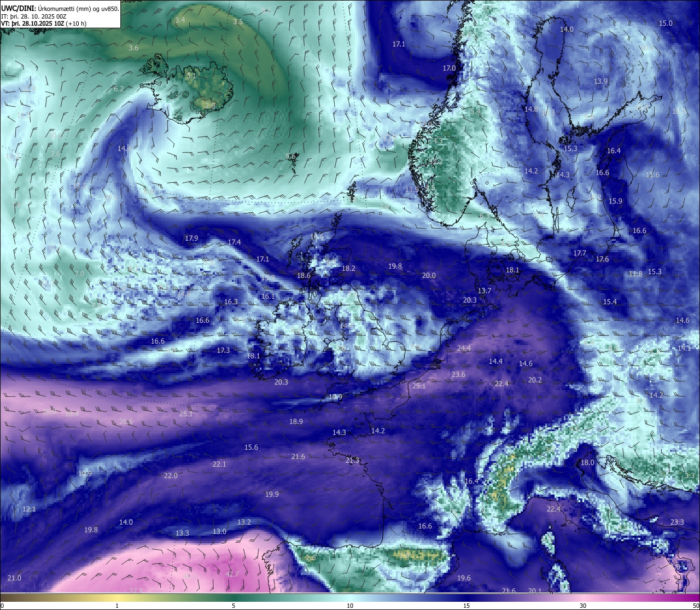Click the 3.5 value label
Viewport: 700px width, 610px height.
(238, 22)
